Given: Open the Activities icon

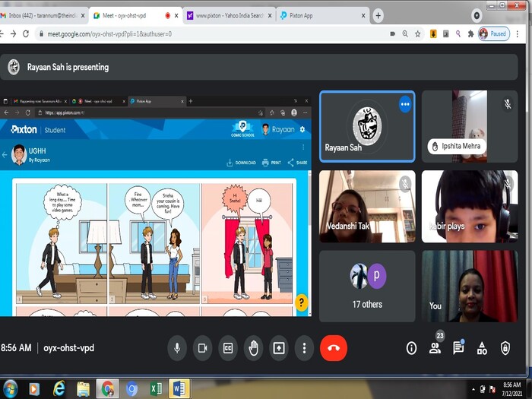Looking at the screenshot, I should pyautogui.click(x=482, y=348).
